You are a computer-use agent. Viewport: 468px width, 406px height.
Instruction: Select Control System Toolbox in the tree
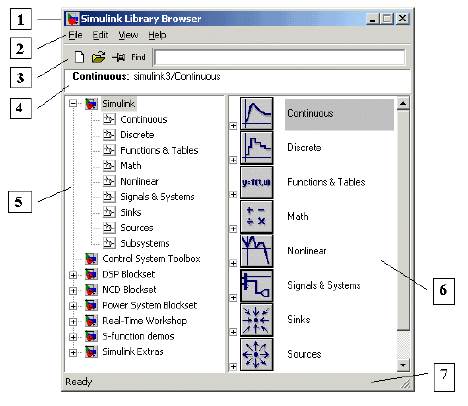[x=151, y=259]
